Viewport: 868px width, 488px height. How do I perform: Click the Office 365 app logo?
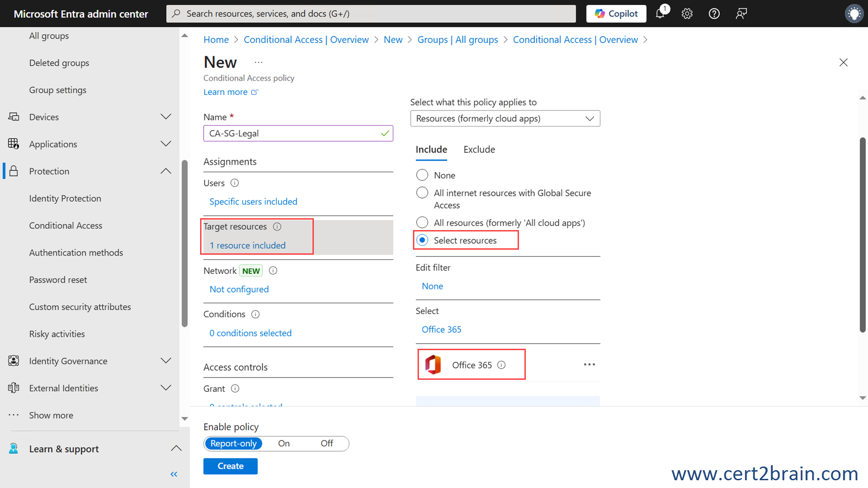click(433, 365)
